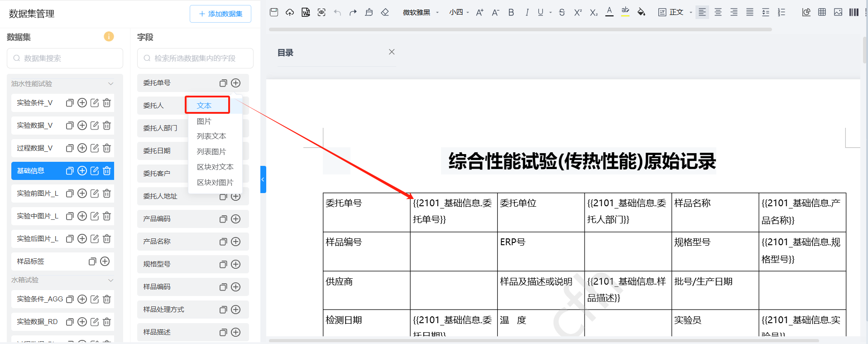868x344 pixels.
Task: Delete the 实验数据_RD dataset
Action: click(x=107, y=322)
